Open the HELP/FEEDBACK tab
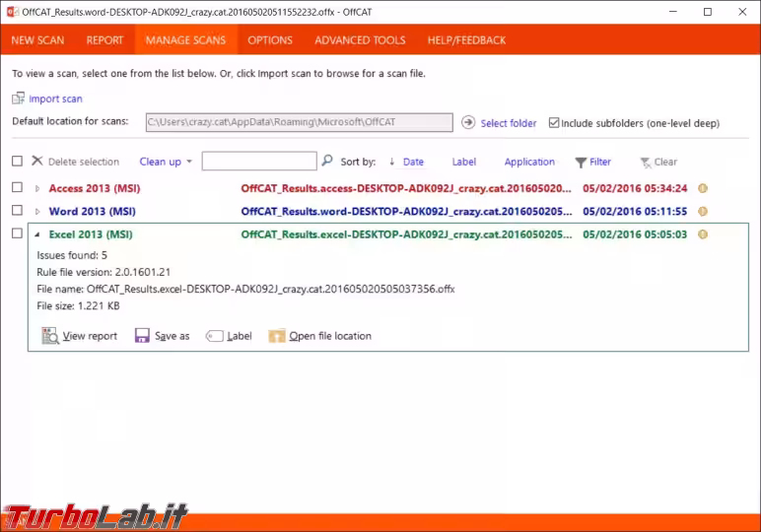This screenshot has height=532, width=761. tap(466, 40)
